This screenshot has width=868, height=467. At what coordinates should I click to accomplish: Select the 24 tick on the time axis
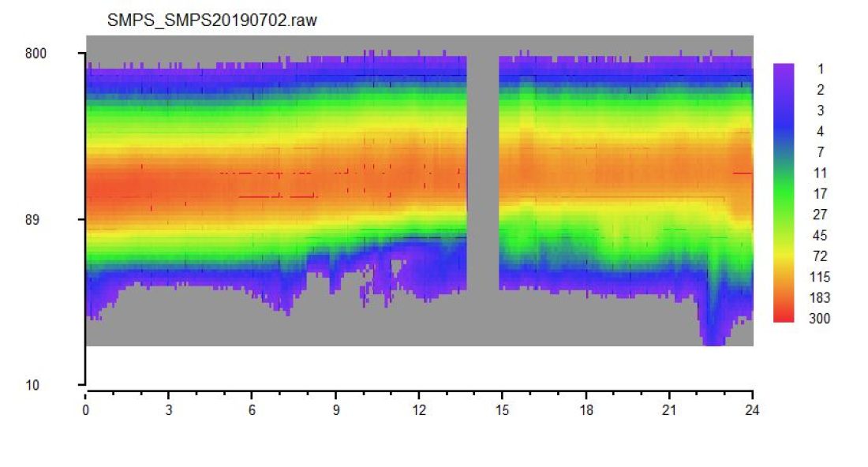752,410
